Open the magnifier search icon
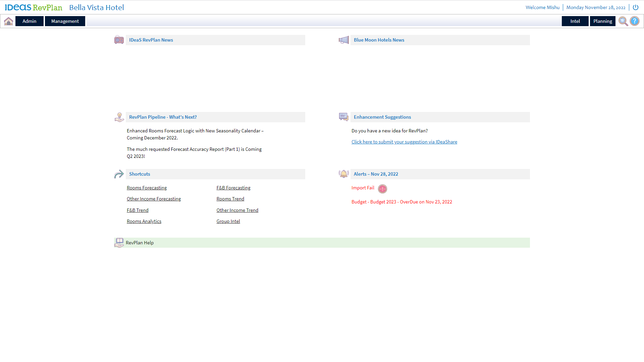 pyautogui.click(x=623, y=21)
